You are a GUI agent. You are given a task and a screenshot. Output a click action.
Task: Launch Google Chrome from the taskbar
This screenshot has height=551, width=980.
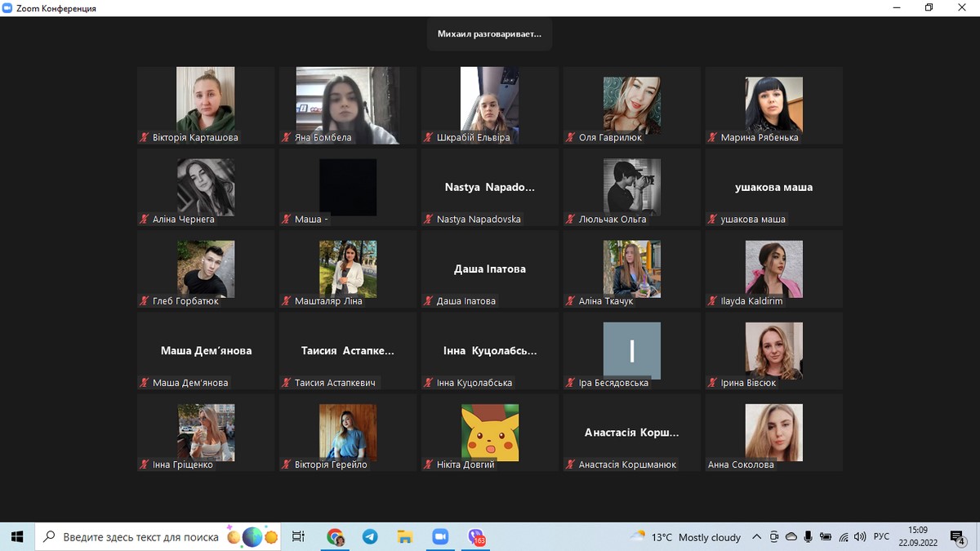(x=335, y=536)
